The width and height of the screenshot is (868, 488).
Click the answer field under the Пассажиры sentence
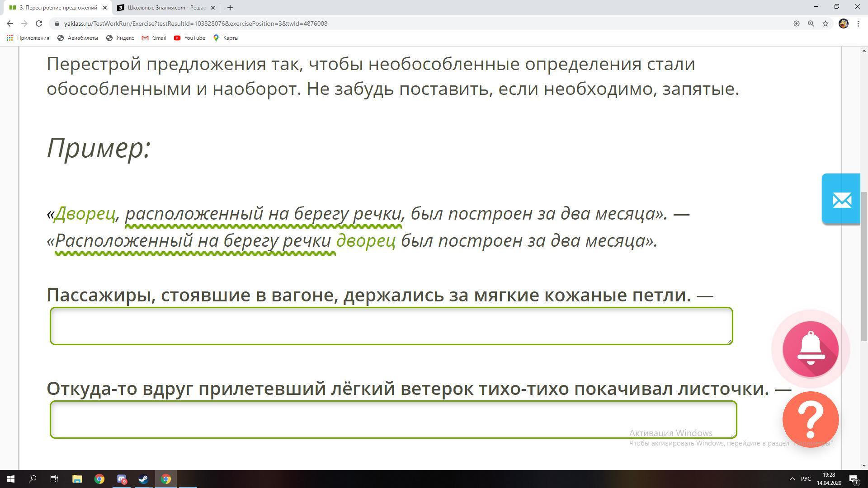pyautogui.click(x=391, y=326)
